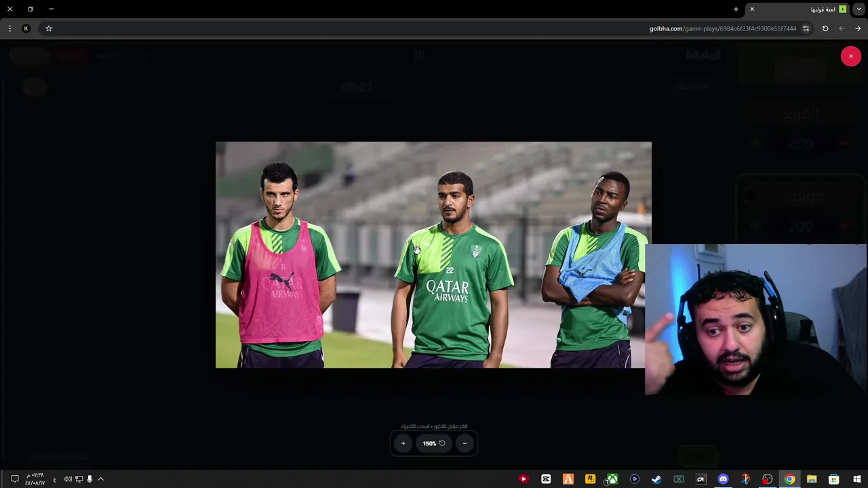Open Rockstar Games Launcher from taskbar
Viewport: 868px width, 488px height.
(x=590, y=479)
